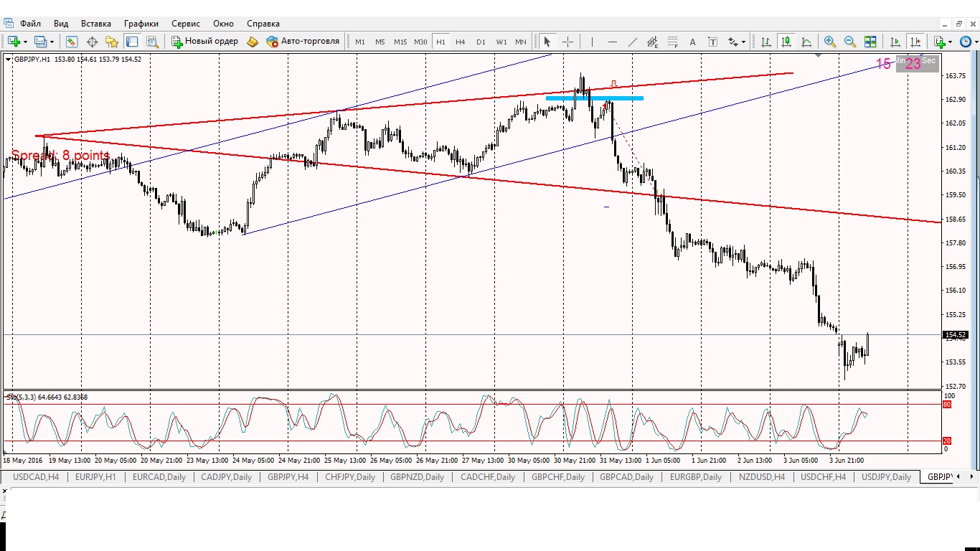Click the 'Spread: 8 points' chart label

pos(60,156)
